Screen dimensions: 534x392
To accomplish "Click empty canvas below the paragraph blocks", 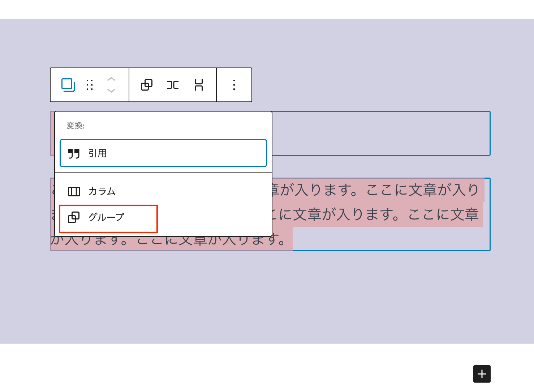I will click(x=267, y=296).
